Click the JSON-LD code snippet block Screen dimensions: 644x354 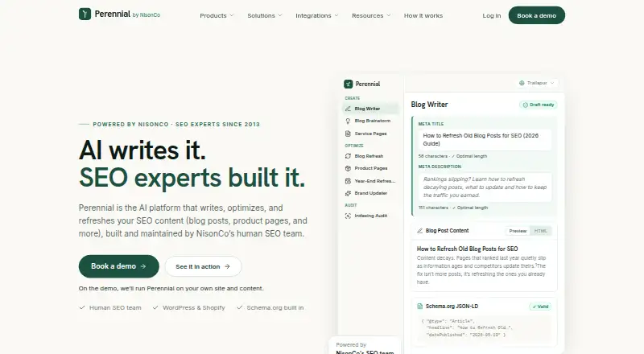pos(485,327)
